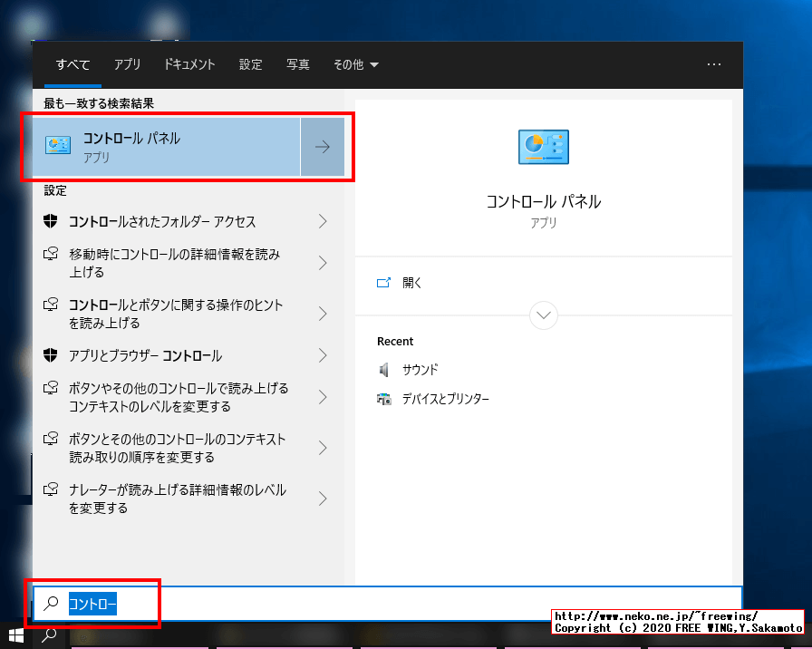Expand コントロール パネル with the right arrow

[323, 146]
